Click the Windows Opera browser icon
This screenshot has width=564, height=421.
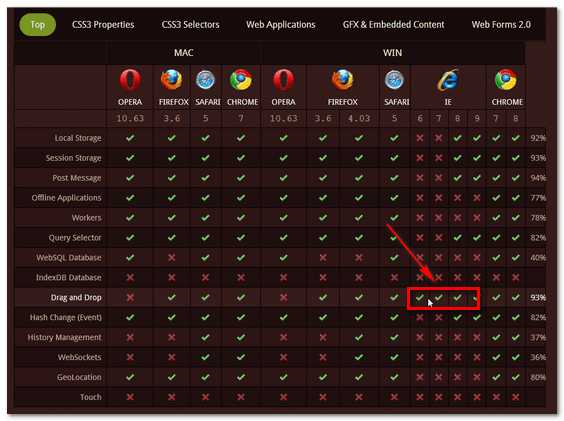pyautogui.click(x=283, y=81)
